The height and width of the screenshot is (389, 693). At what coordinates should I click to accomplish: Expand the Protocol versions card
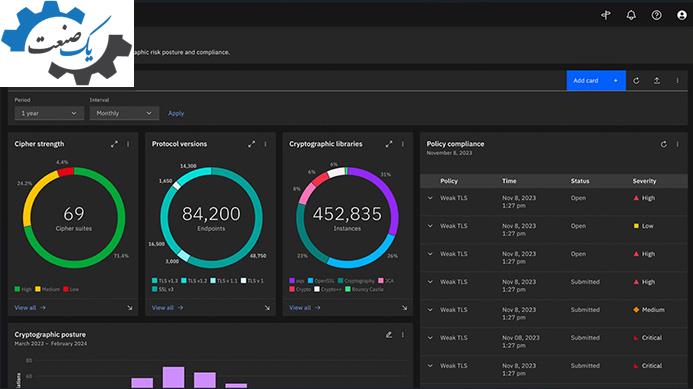(251, 144)
